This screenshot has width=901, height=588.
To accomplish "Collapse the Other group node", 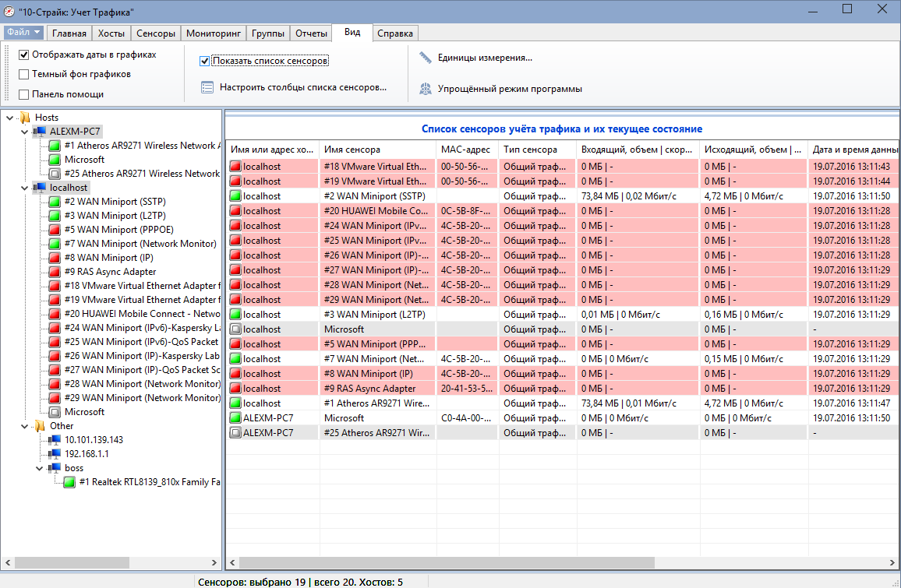I will (x=25, y=426).
